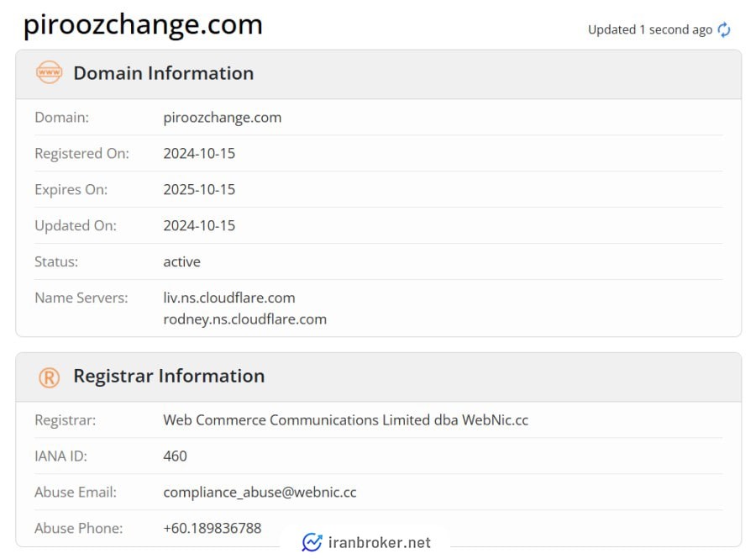The height and width of the screenshot is (559, 756).
Task: Click the refresh icon beside Updated 1 second ago
Action: (724, 30)
